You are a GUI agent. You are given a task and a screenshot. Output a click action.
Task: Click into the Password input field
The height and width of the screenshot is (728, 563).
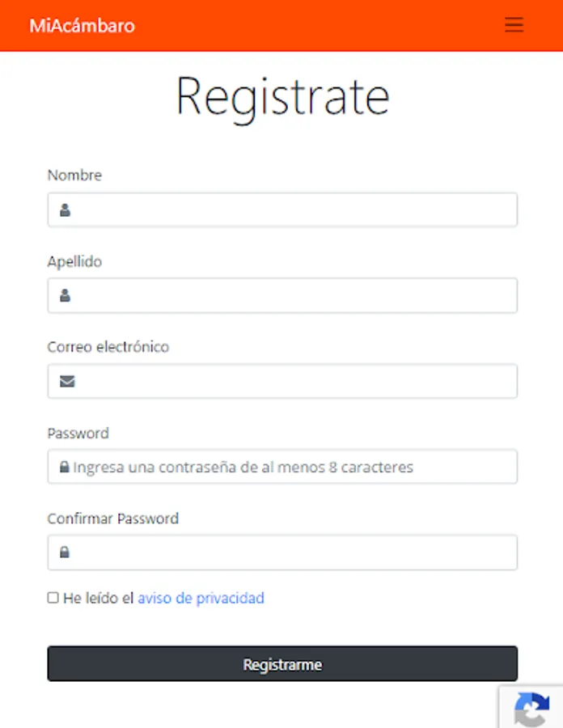point(291,468)
